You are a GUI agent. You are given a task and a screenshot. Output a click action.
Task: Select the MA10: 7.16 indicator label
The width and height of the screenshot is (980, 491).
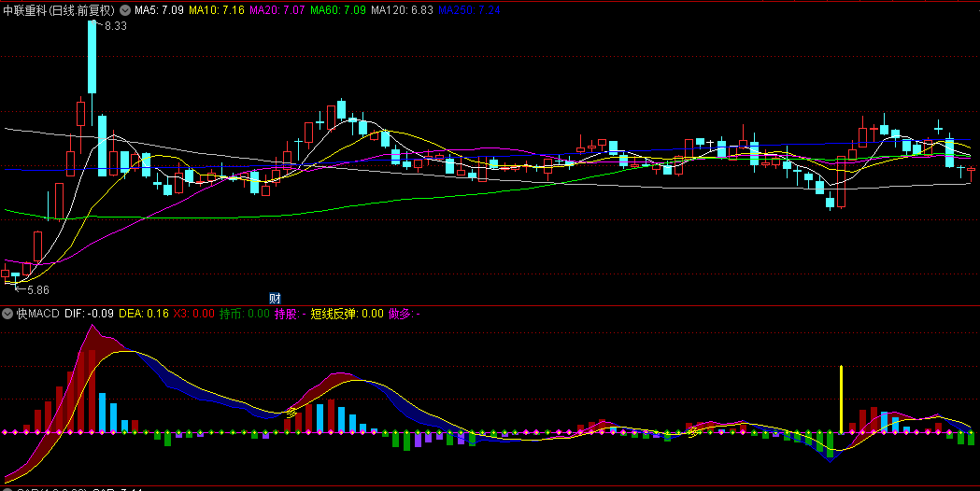[x=216, y=10]
